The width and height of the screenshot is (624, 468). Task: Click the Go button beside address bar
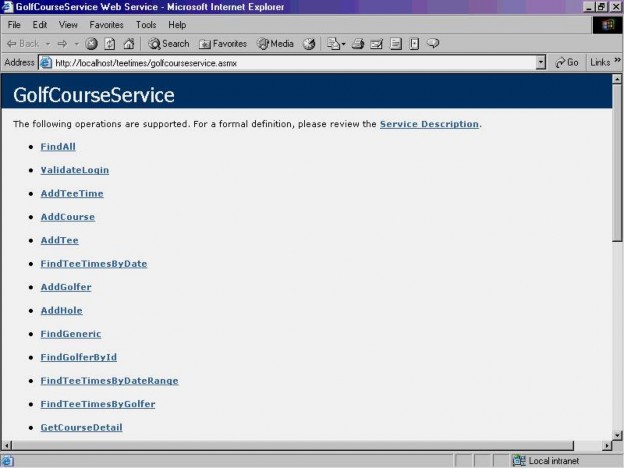point(566,62)
